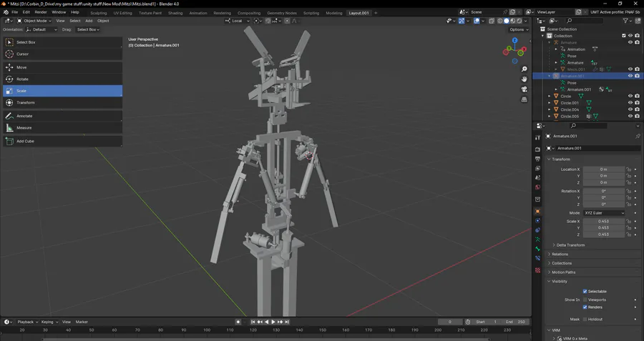Click the play animation button
The width and height of the screenshot is (644, 341).
(273, 322)
